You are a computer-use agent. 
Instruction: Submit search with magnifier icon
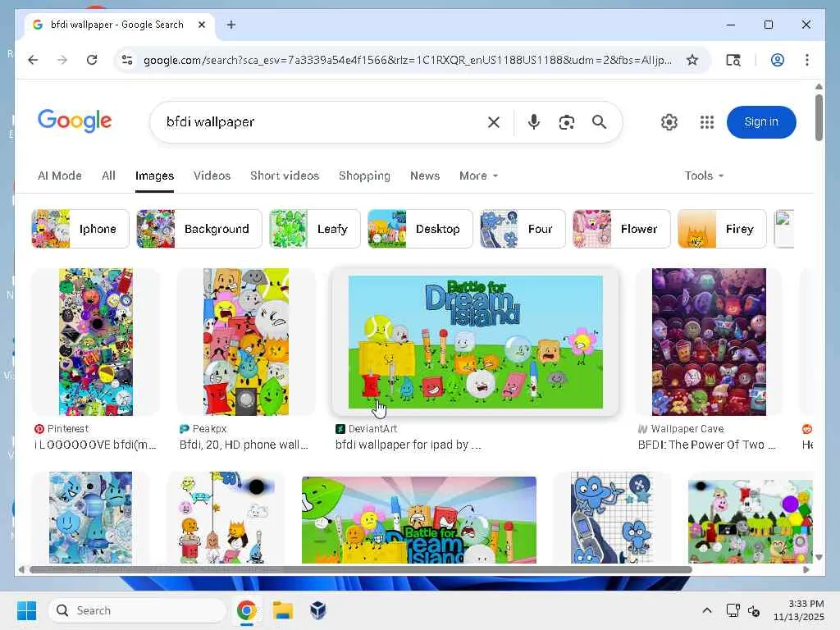(599, 122)
